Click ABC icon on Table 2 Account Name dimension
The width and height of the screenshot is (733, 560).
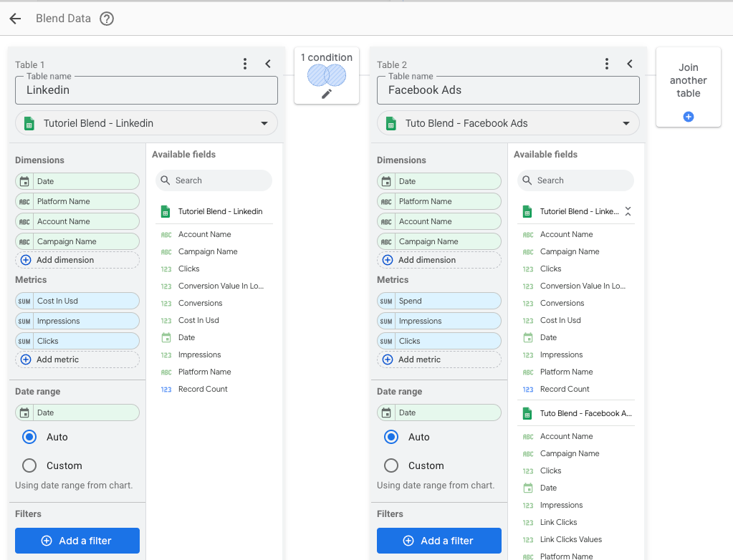[386, 222]
